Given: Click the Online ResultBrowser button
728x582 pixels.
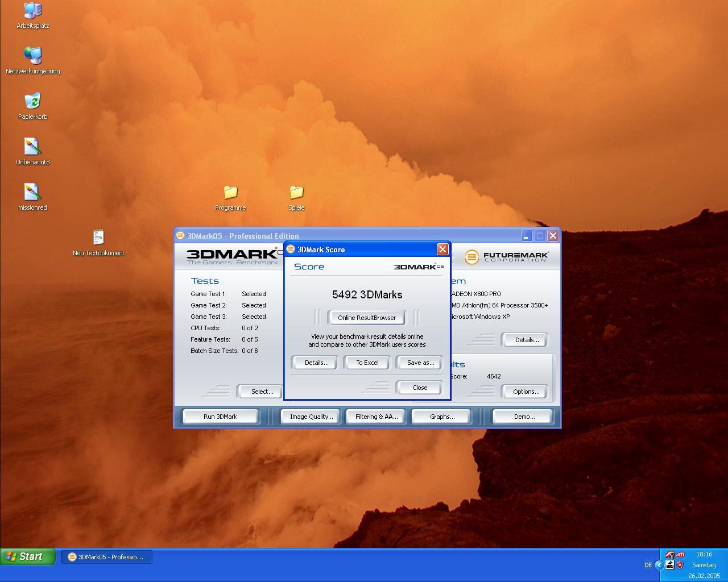Looking at the screenshot, I should point(367,318).
